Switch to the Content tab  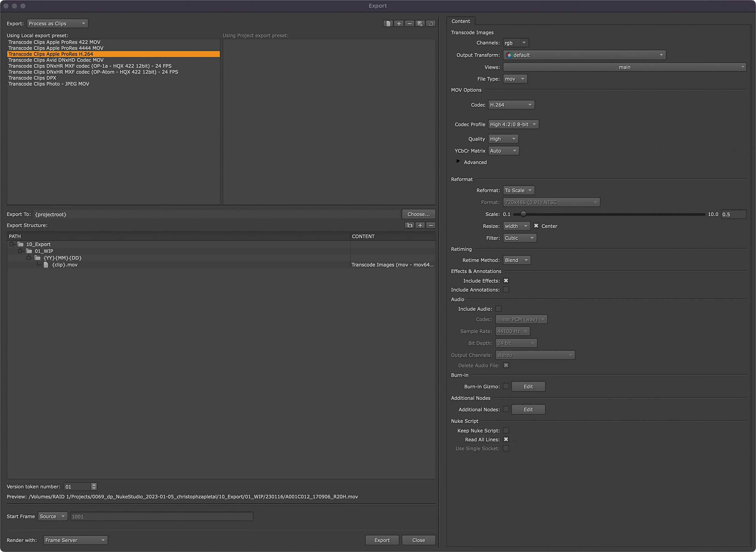[460, 21]
